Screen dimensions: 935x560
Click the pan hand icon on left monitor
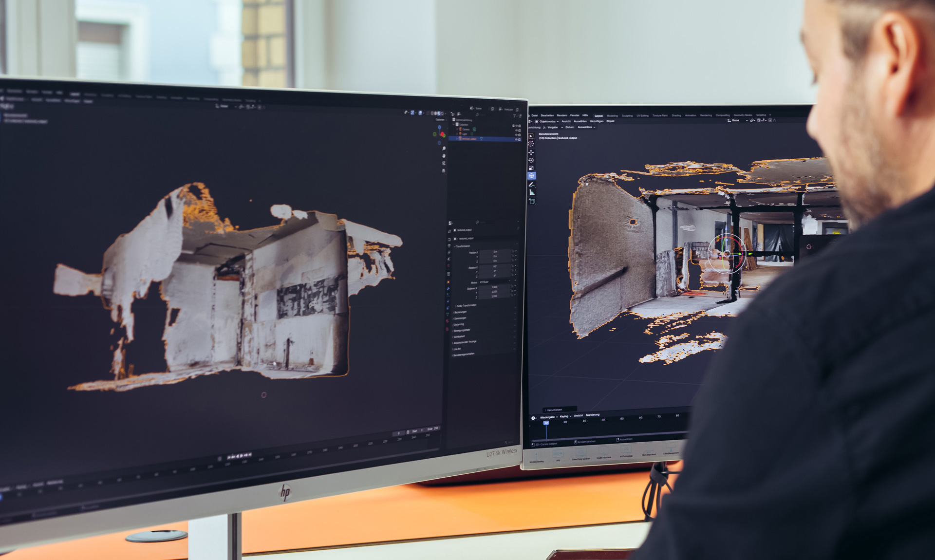tap(444, 156)
